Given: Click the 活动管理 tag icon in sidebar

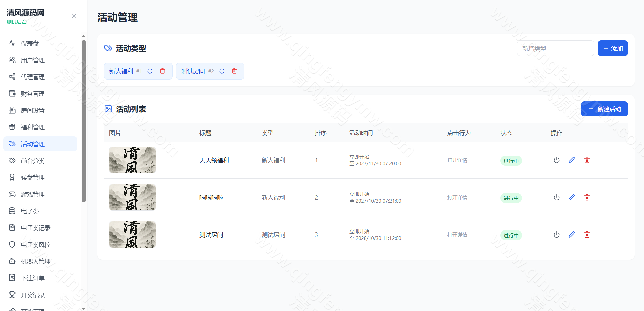Looking at the screenshot, I should pos(12,144).
